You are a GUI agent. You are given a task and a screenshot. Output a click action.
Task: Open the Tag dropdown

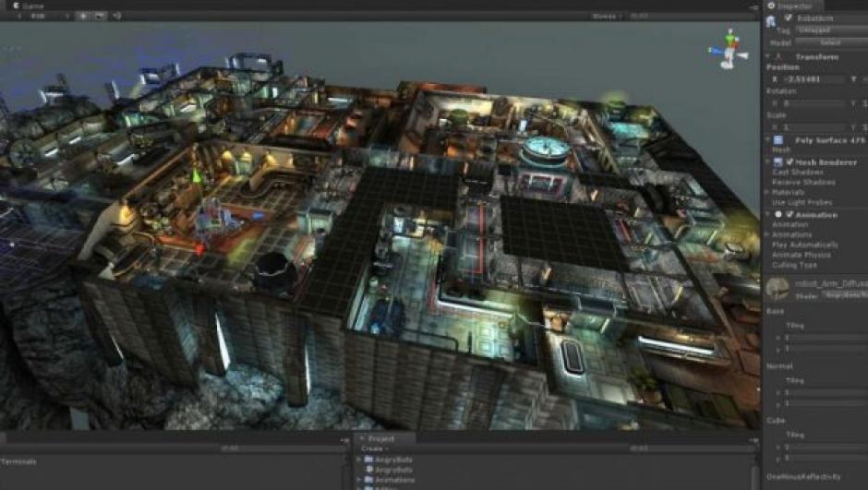click(831, 30)
